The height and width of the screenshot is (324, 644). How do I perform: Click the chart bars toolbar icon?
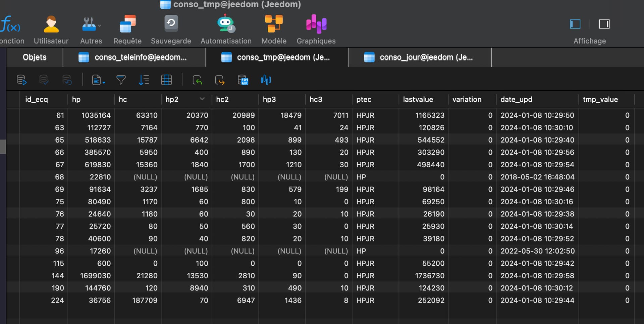[266, 80]
